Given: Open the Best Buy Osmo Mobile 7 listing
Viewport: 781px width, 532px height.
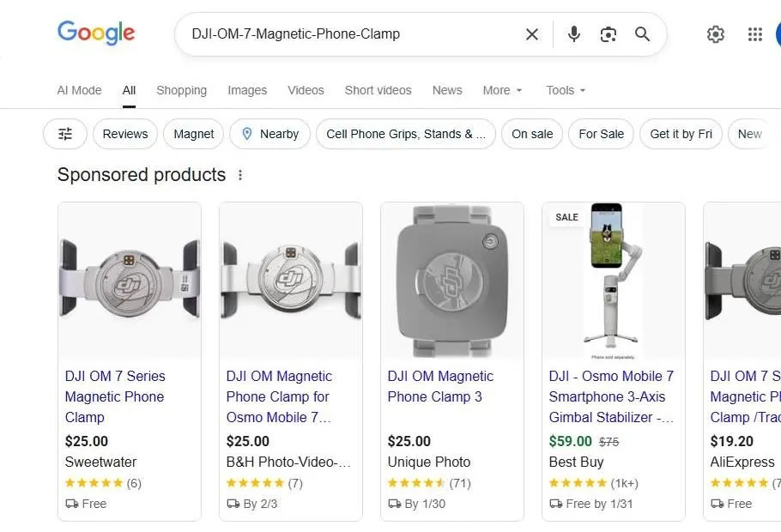Looking at the screenshot, I should pyautogui.click(x=611, y=396).
